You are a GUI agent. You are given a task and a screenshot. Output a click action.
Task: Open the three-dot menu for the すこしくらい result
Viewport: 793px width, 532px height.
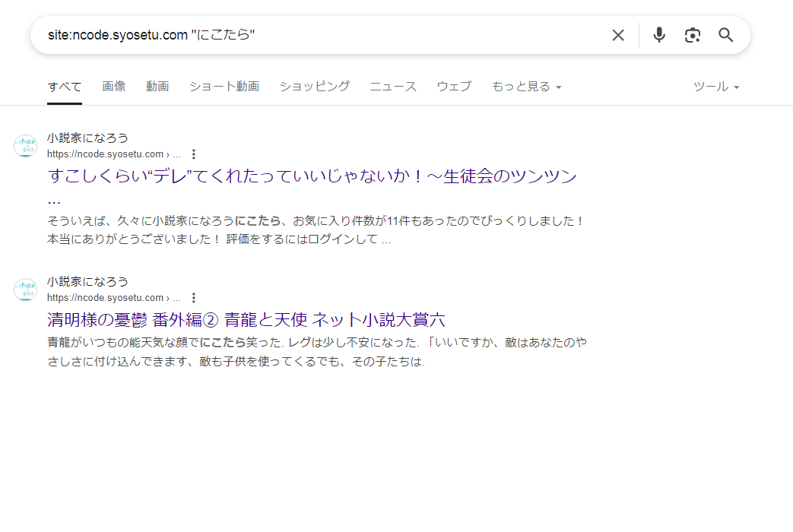click(194, 154)
